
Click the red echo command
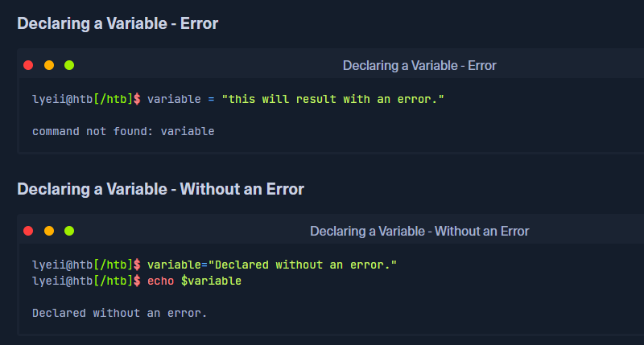coord(160,281)
